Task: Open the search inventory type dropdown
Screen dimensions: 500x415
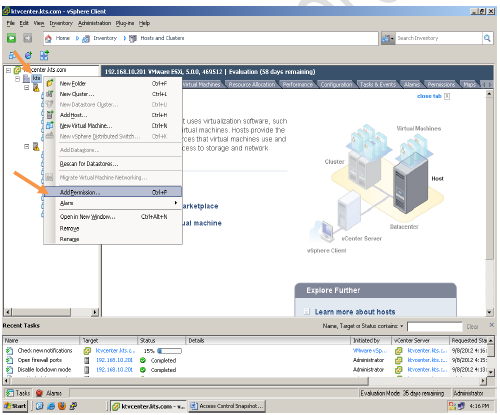Action: 388,39
